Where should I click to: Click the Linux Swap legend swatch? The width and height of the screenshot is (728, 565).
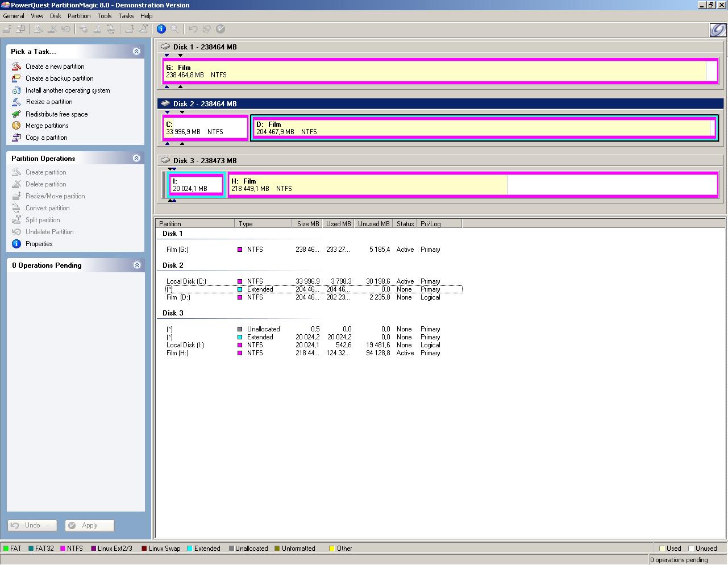click(144, 549)
